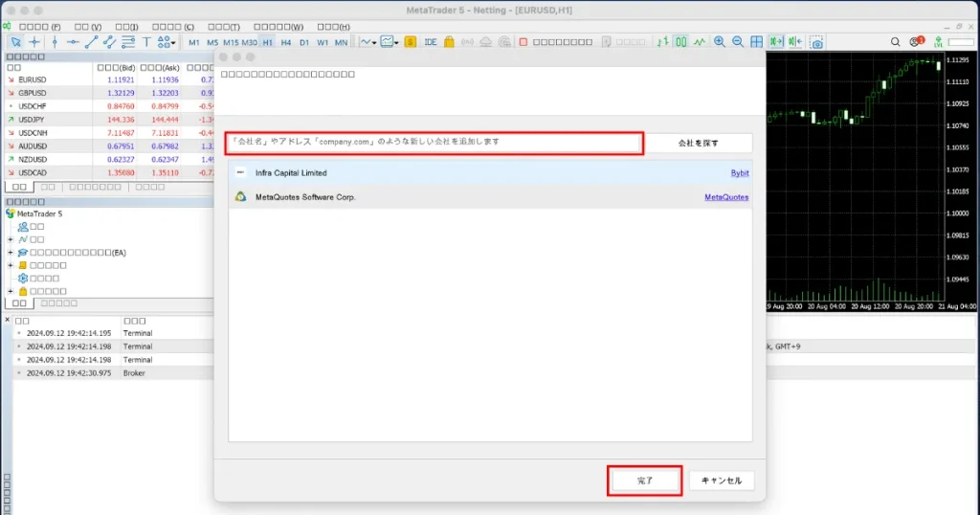
Task: Expand the node below the accounts icon
Action: (10, 239)
